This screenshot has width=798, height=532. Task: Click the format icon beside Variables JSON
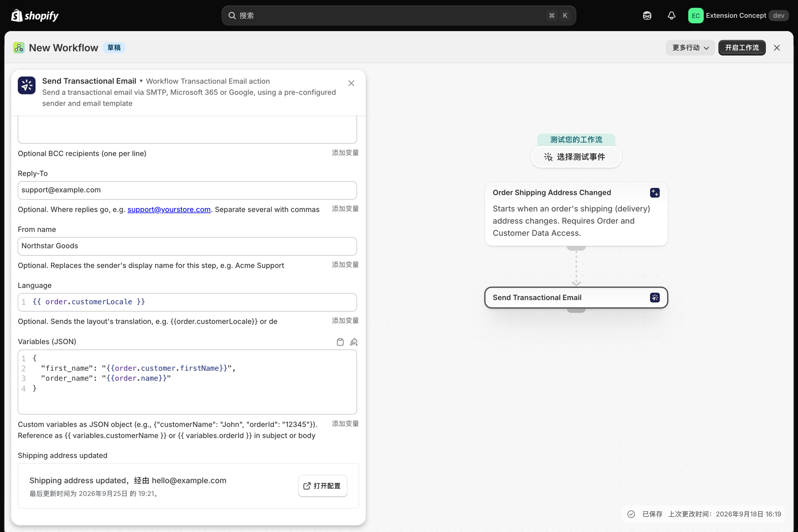click(x=354, y=342)
